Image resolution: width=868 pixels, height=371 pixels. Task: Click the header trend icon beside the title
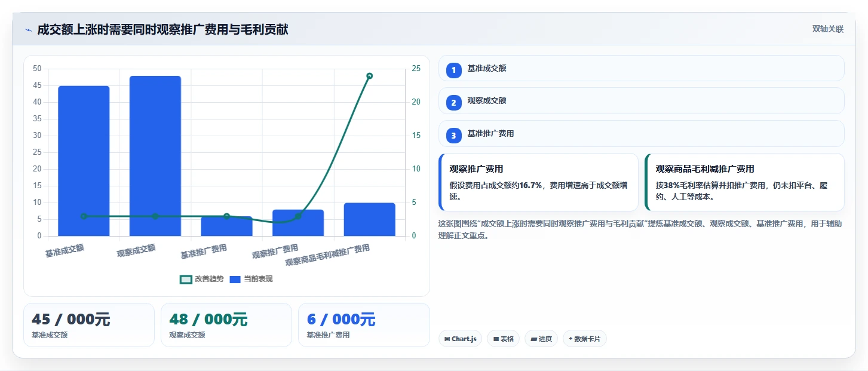[28, 30]
